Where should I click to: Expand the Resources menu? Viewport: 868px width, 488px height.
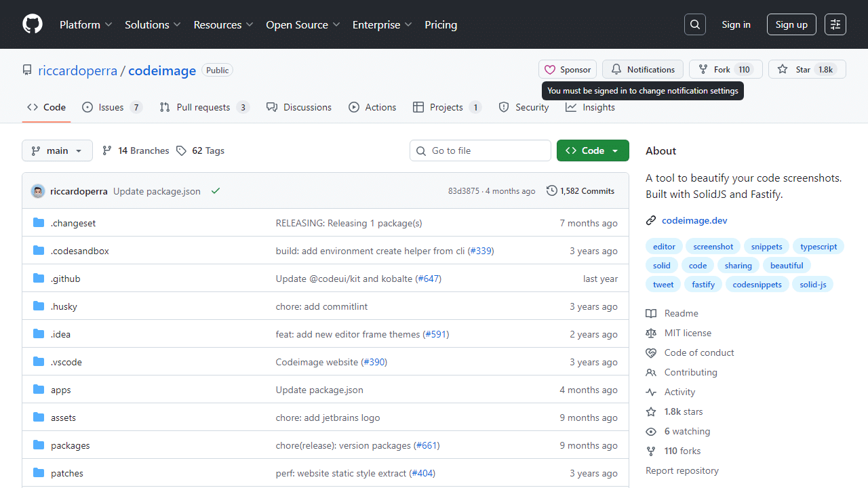tap(223, 24)
